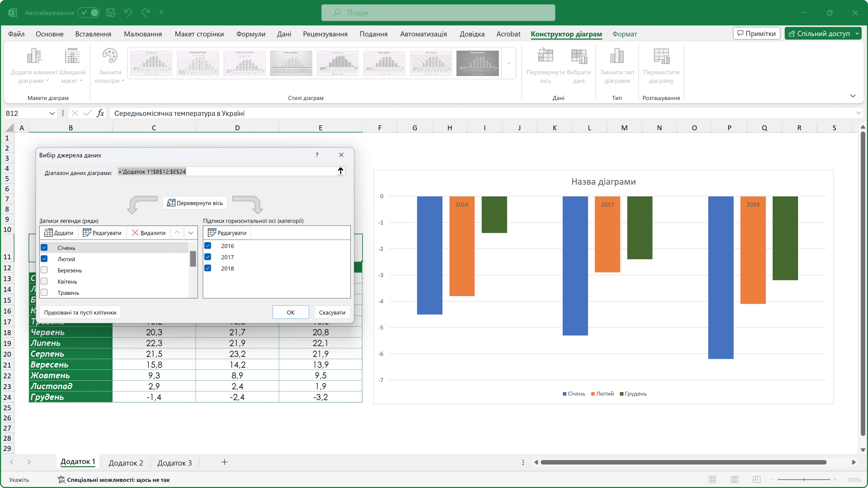
Task: Click the Page Layout view status icon
Action: (x=734, y=480)
